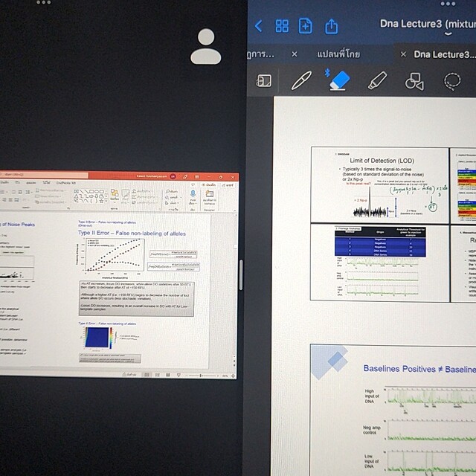Select the Shapes tool

(414, 80)
